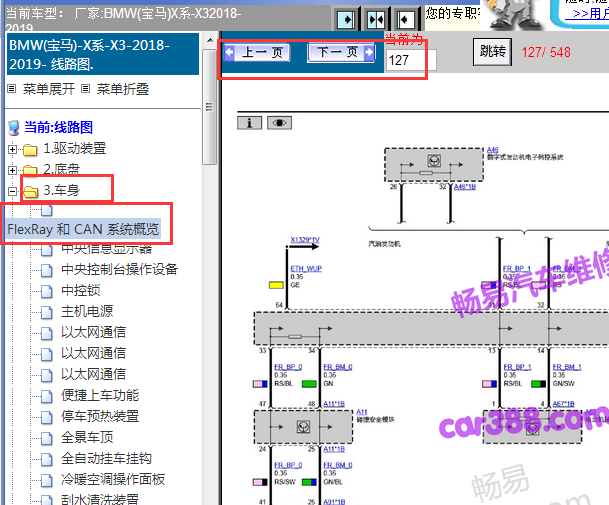Screen dimensions: 609x505
Task: Click the page number field showing 127
Action: pyautogui.click(x=412, y=60)
